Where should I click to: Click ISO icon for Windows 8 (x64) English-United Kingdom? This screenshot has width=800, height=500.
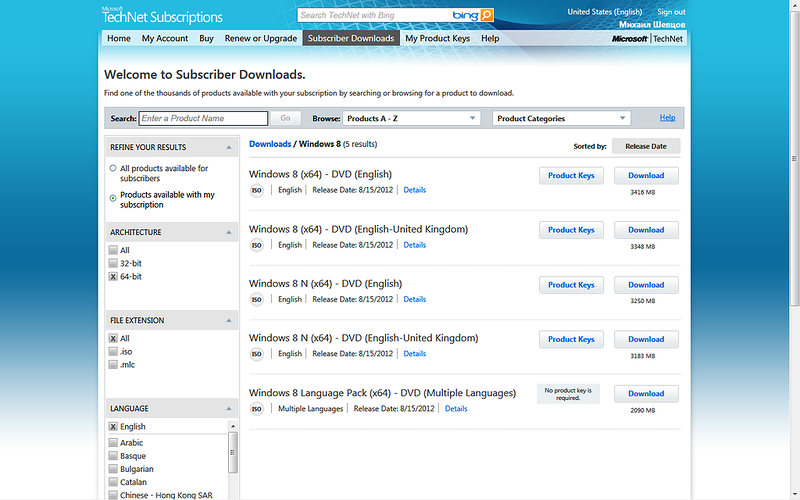click(257, 245)
